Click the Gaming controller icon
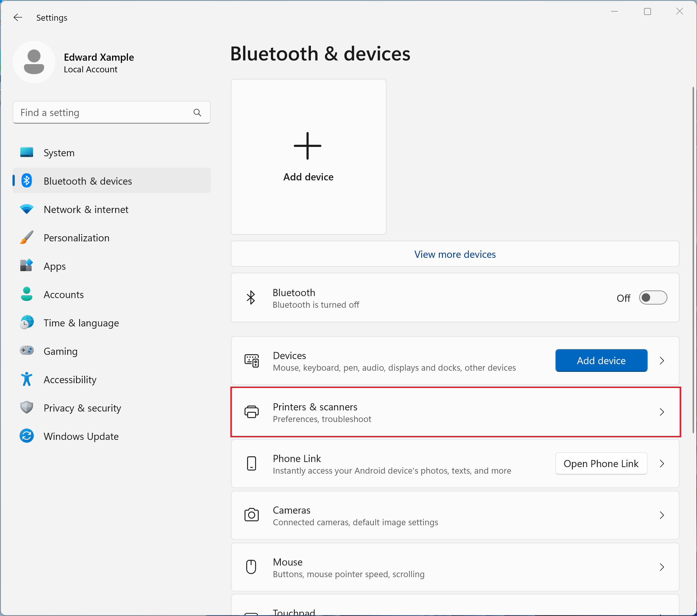The image size is (697, 616). 27,351
